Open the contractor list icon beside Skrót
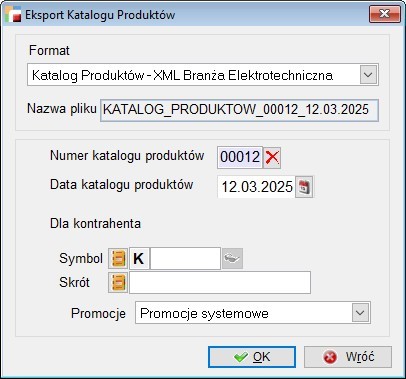The height and width of the screenshot is (379, 406). [118, 283]
